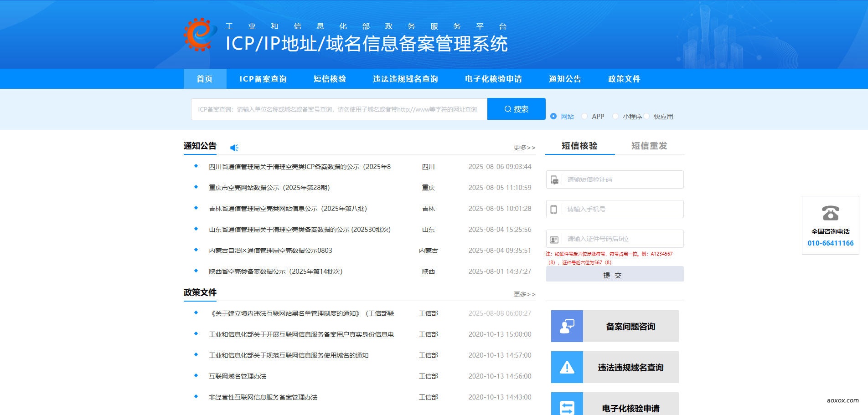Click the phone icon inside mobile number field
868x415 pixels.
tap(554, 209)
